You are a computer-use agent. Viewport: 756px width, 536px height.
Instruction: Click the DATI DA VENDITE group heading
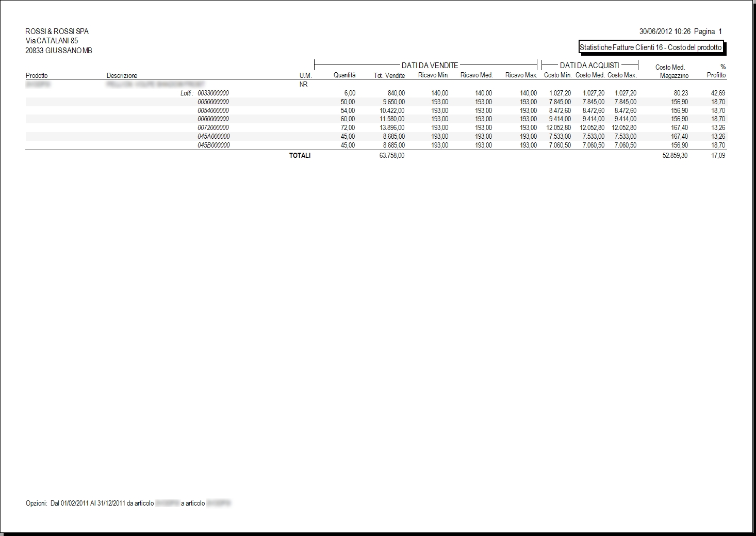[430, 66]
